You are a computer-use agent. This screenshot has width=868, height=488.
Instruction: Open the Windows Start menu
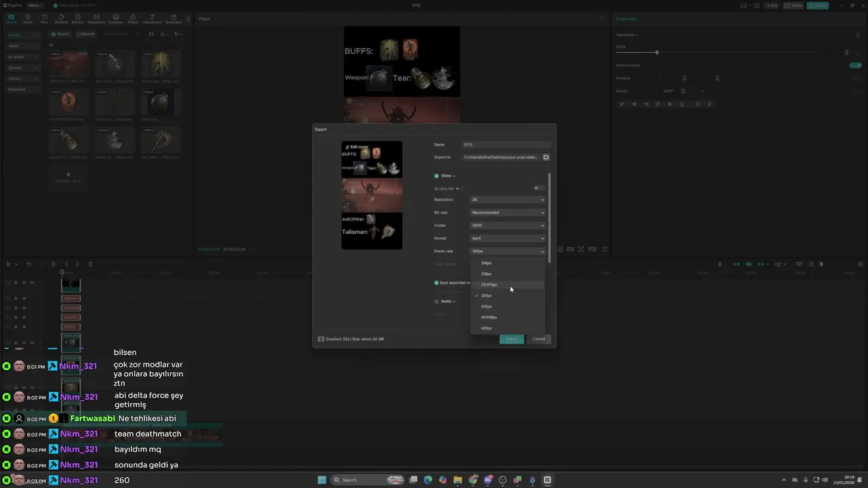point(322,480)
